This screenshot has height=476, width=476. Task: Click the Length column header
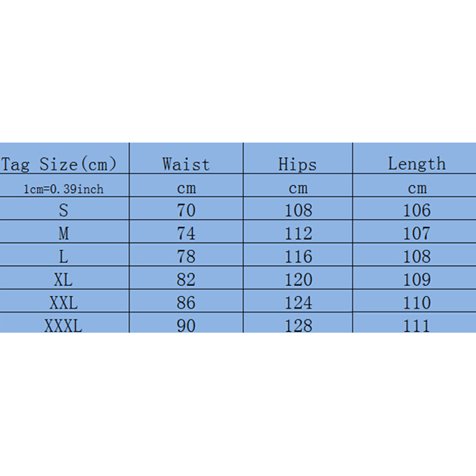point(417,164)
